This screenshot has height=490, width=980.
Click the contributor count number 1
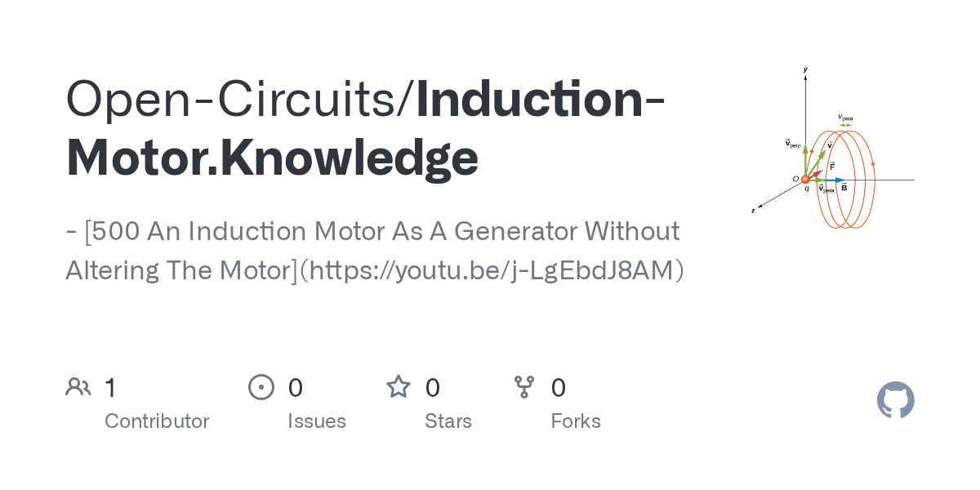coord(110,387)
